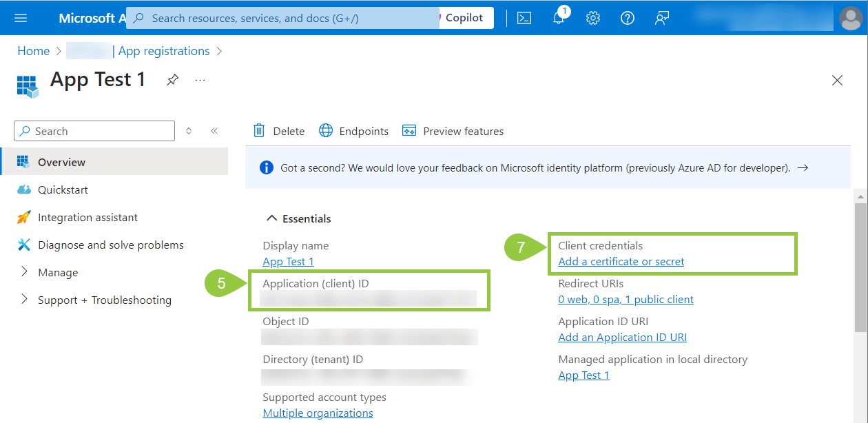Open Integration assistant menu item

pyautogui.click(x=87, y=217)
